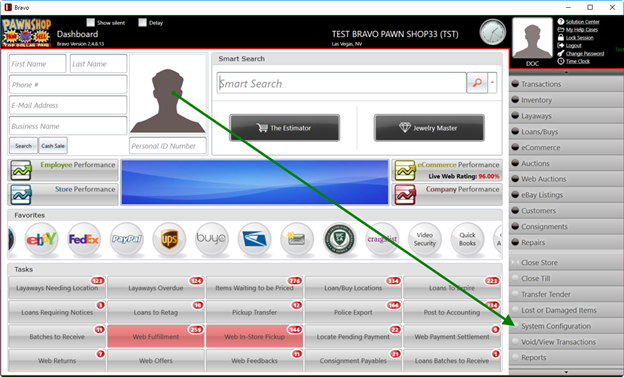This screenshot has height=377, width=624.
Task: Click the customer Search button
Action: pyautogui.click(x=23, y=146)
